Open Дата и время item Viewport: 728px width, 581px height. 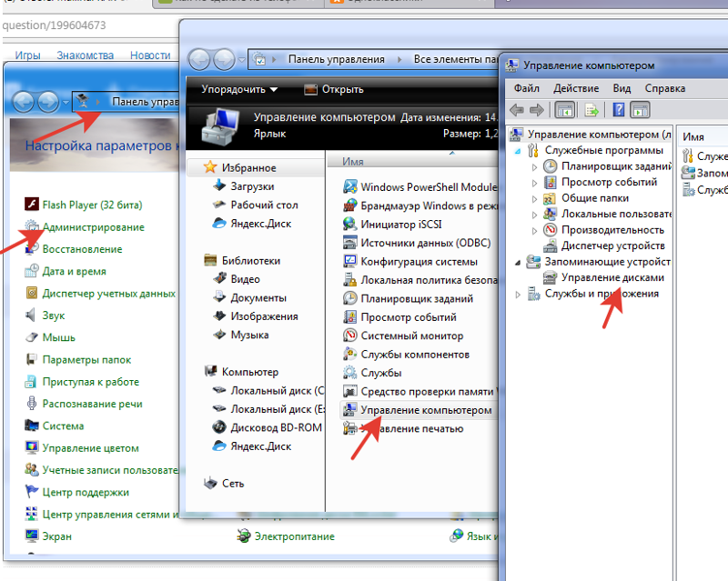point(74,271)
